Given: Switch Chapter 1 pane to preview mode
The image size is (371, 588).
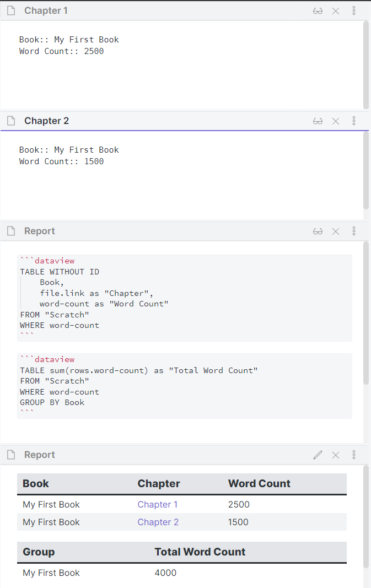Looking at the screenshot, I should 318,11.
